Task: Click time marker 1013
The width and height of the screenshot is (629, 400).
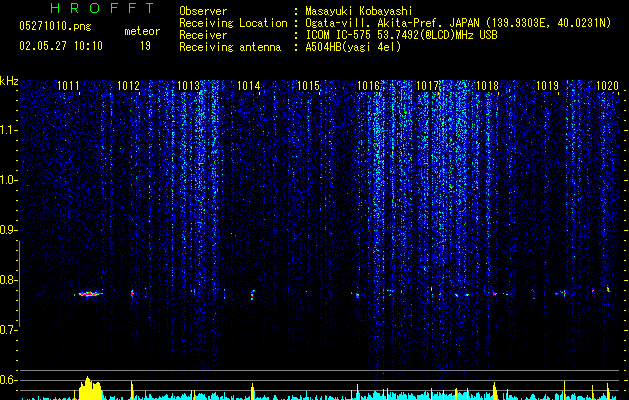Action: click(x=189, y=86)
